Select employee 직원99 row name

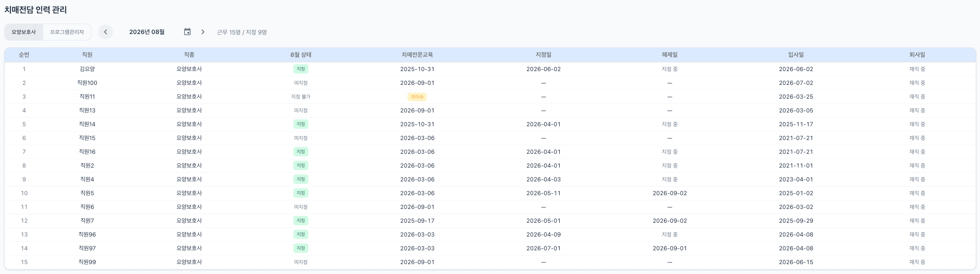click(87, 262)
